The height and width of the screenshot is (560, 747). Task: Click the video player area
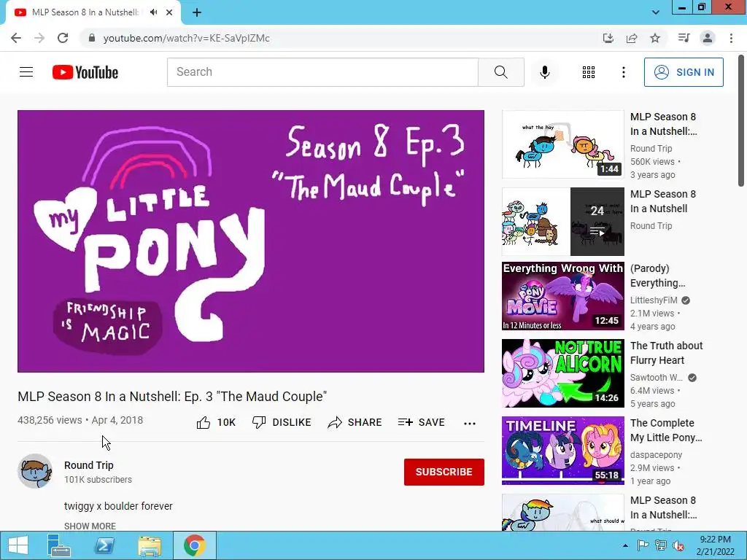pos(251,241)
